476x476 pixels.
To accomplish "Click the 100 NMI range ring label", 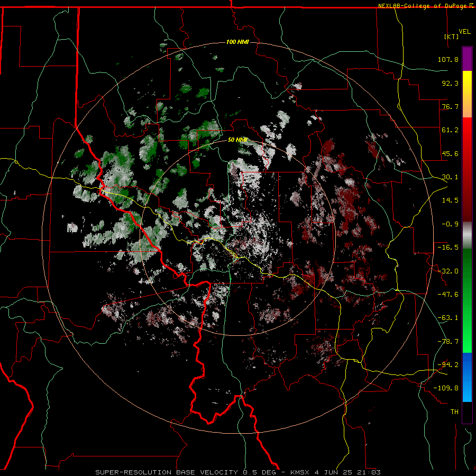I will [237, 42].
